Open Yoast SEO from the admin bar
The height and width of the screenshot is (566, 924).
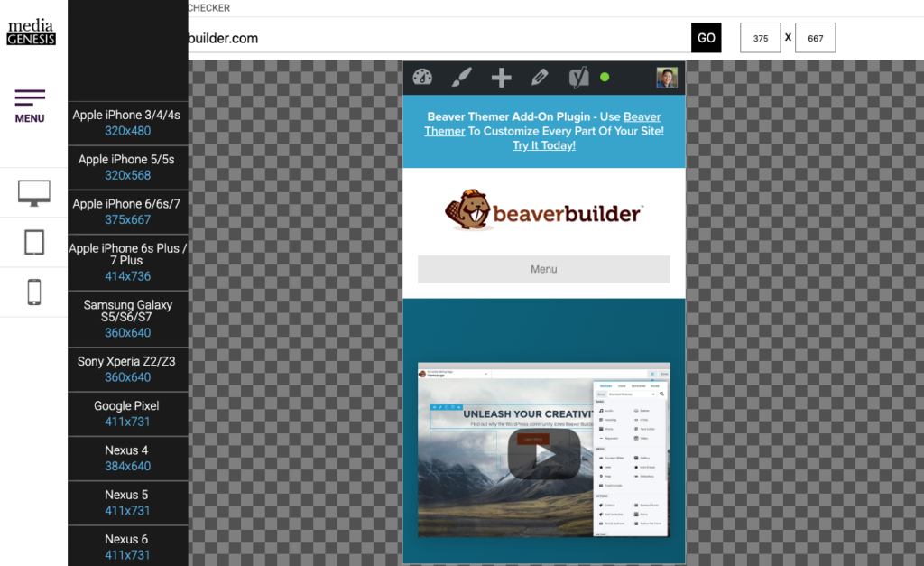577,77
